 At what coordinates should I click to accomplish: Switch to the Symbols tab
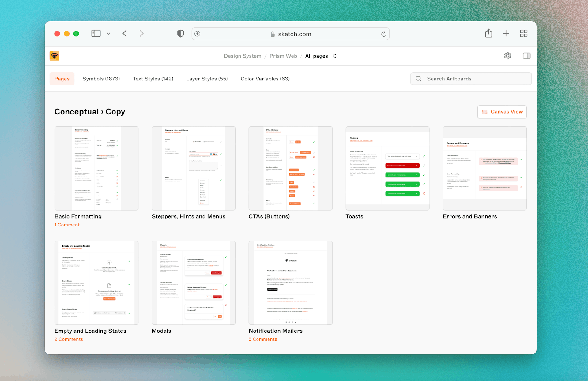coord(101,79)
